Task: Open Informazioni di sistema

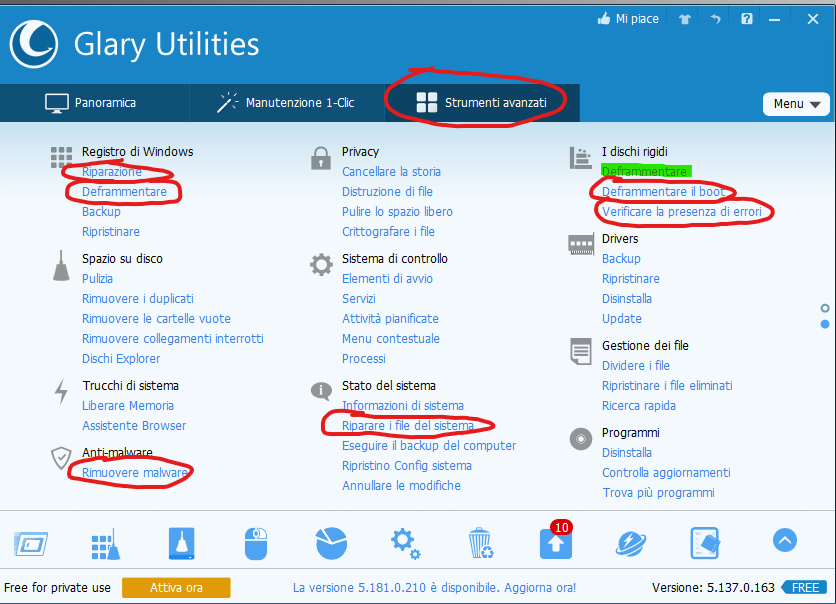Action: [403, 406]
